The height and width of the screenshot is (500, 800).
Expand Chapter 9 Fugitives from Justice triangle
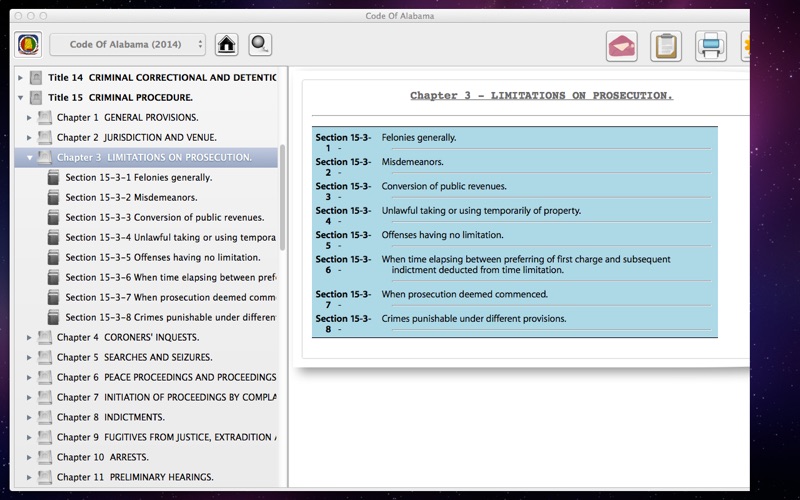[29, 437]
